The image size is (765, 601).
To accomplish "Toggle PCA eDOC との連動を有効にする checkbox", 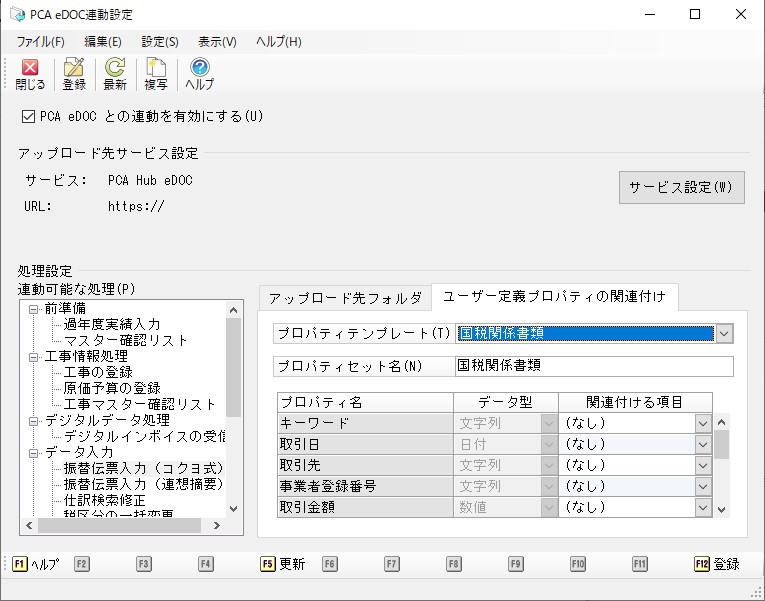I will click(x=28, y=117).
